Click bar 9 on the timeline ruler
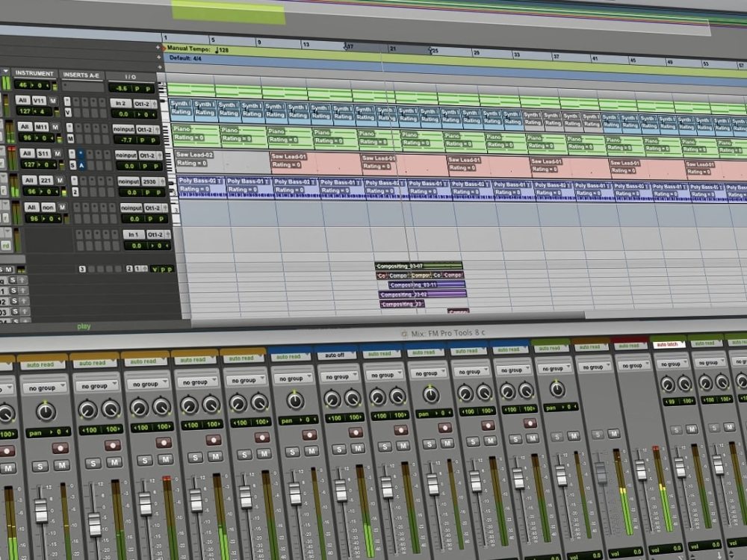747x560 pixels. (259, 43)
